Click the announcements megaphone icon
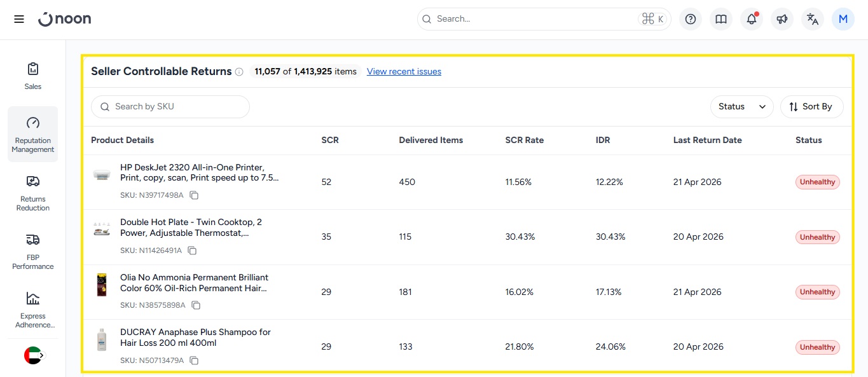 [x=782, y=19]
